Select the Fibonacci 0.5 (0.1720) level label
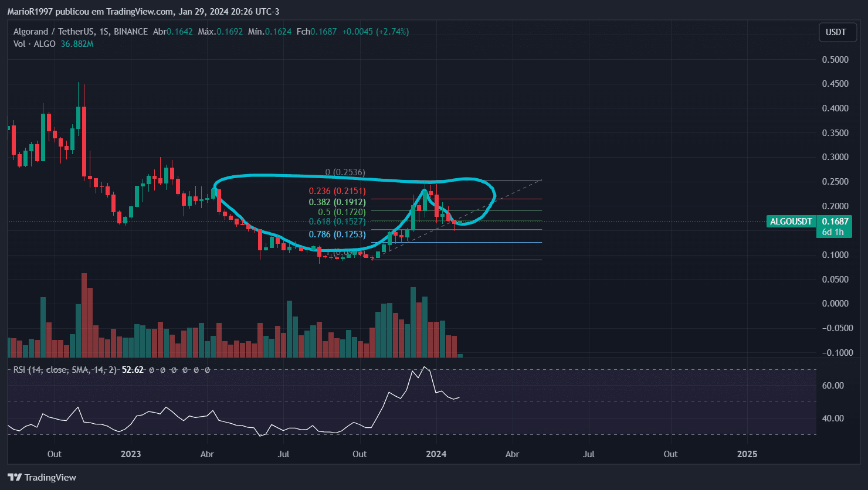Image resolution: width=868 pixels, height=490 pixels. pos(342,212)
